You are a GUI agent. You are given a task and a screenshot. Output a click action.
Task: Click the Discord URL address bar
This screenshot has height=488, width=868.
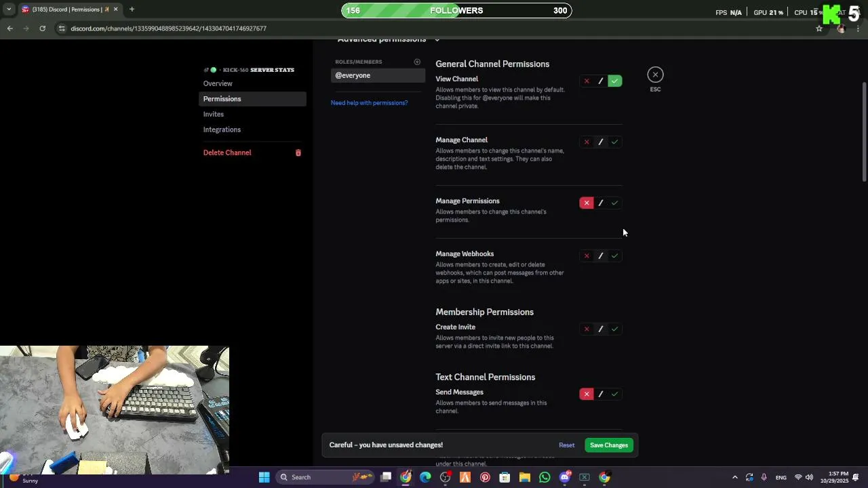434,28
